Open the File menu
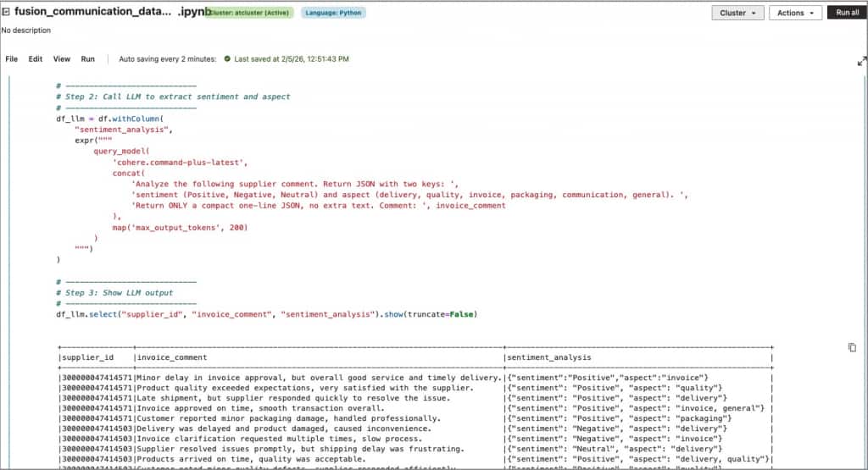This screenshot has height=470, width=868. [x=12, y=58]
